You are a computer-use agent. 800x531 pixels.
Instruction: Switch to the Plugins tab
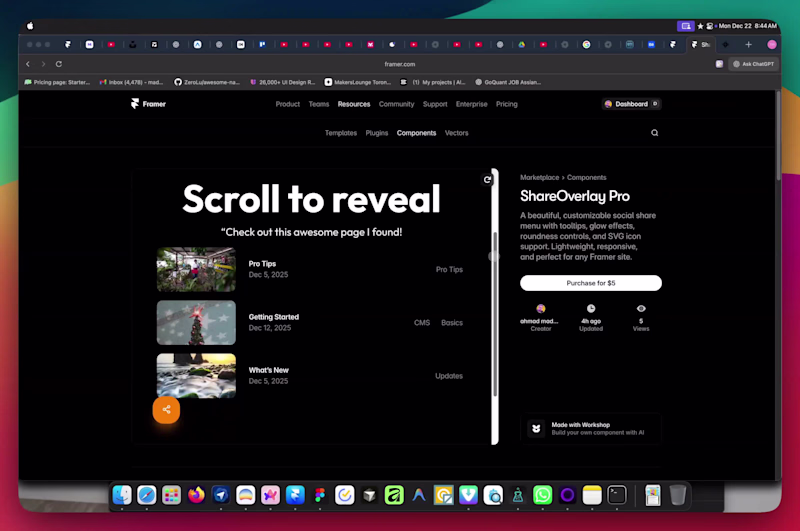click(x=377, y=133)
